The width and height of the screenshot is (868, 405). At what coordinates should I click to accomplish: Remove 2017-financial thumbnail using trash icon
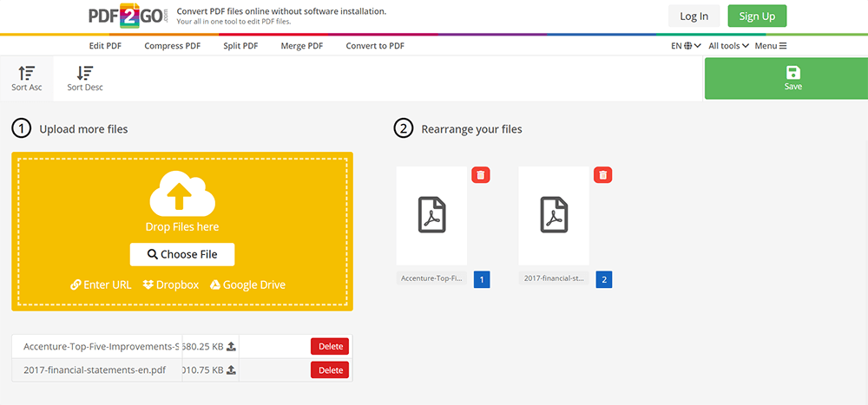[x=602, y=175]
